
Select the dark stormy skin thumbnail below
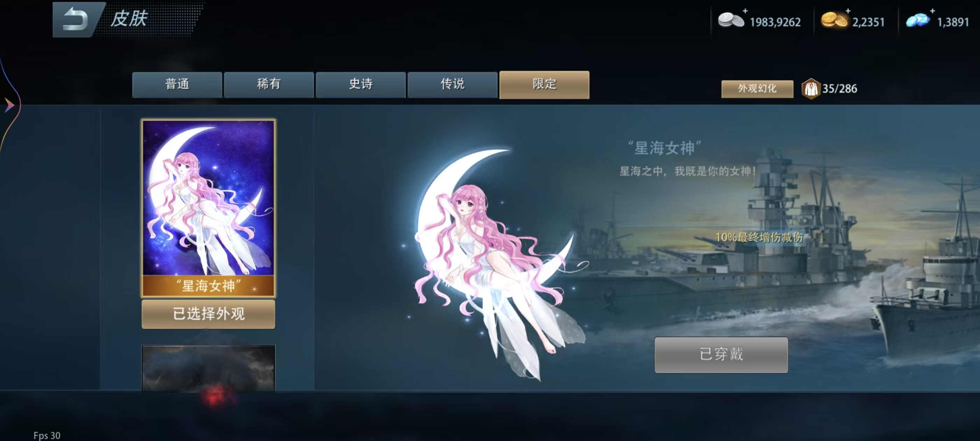point(209,367)
